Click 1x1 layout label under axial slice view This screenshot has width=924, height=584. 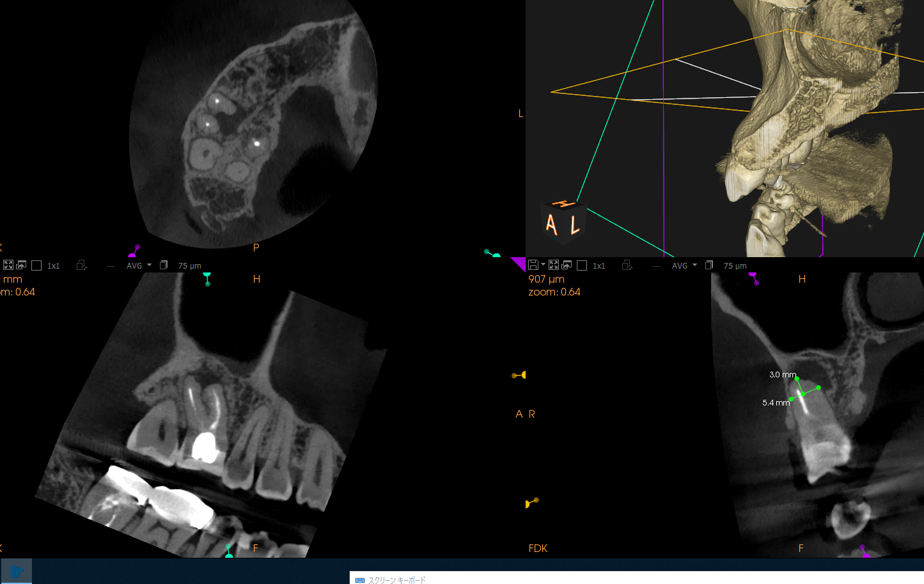(54, 266)
